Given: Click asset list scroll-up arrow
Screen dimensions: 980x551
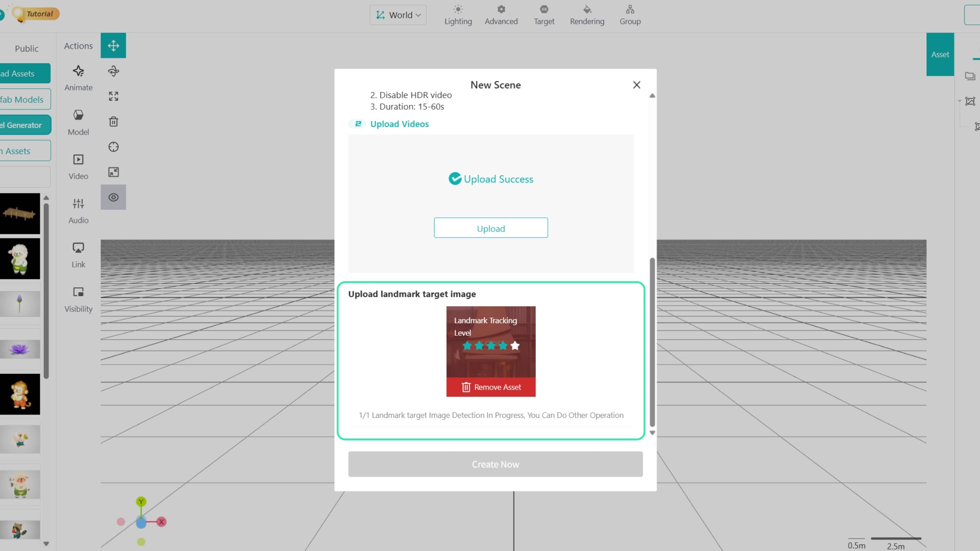Looking at the screenshot, I should tap(46, 198).
